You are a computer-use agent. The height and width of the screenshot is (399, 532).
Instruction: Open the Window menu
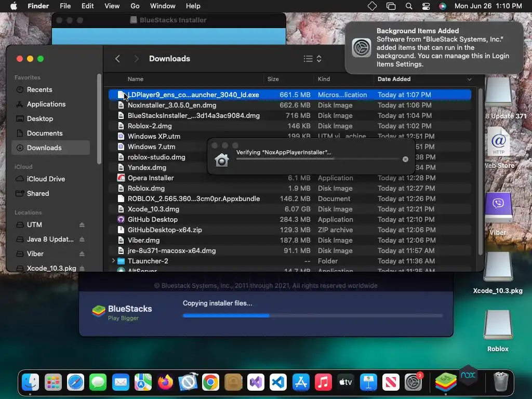163,6
